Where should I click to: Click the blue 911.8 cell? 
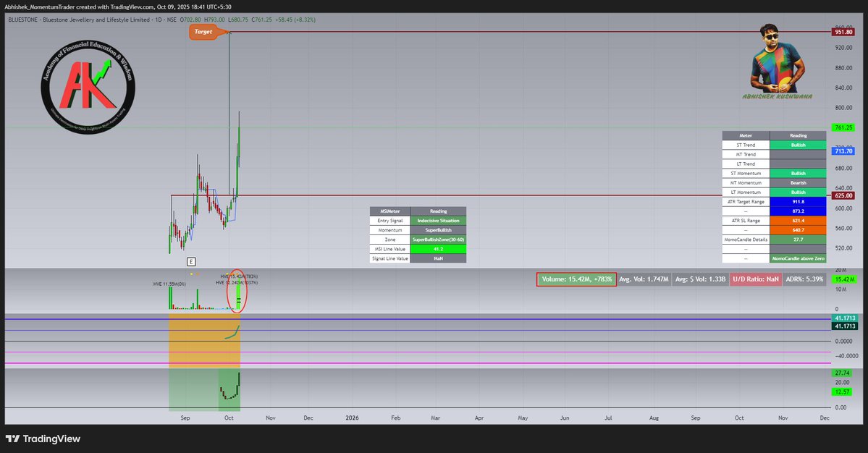coord(799,202)
